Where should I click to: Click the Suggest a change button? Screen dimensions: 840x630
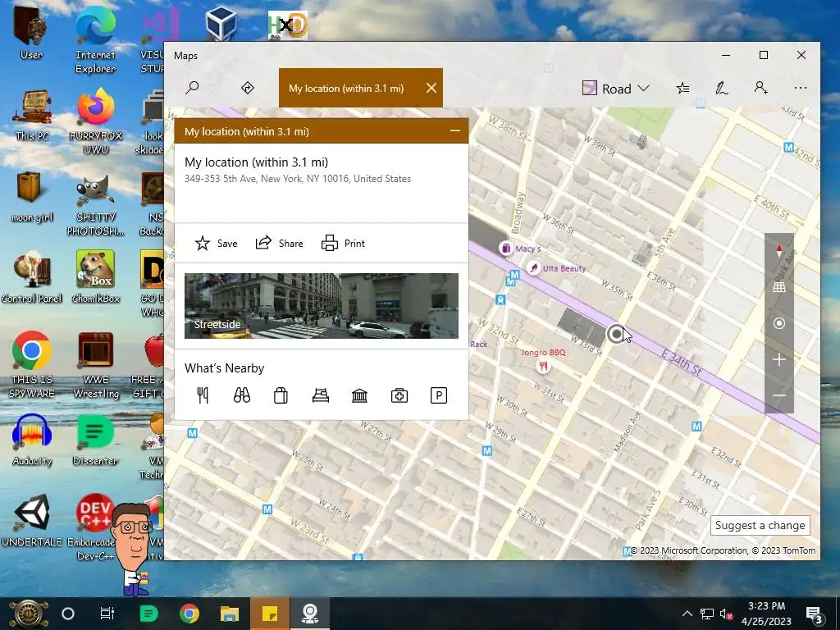(760, 526)
